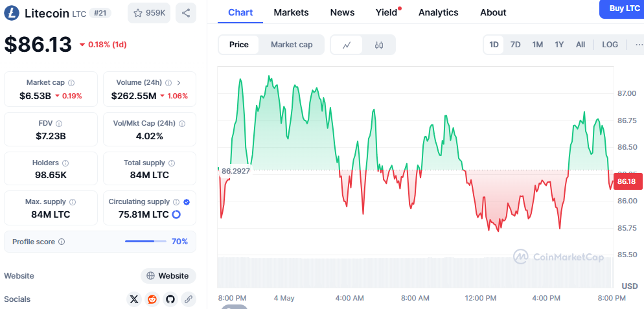Open Litecoin's GitHub repository icon

[170, 299]
